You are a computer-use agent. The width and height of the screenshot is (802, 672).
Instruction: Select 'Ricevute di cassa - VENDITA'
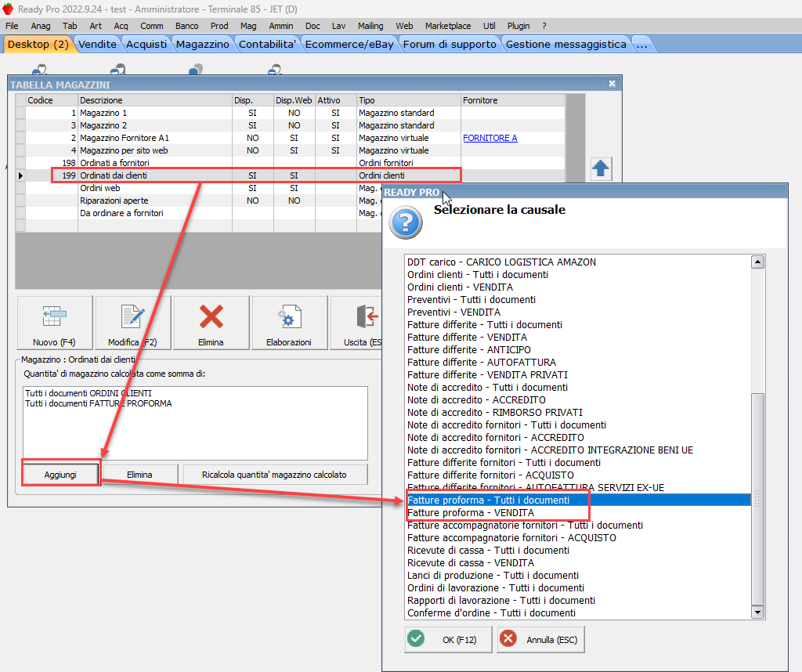click(x=578, y=562)
